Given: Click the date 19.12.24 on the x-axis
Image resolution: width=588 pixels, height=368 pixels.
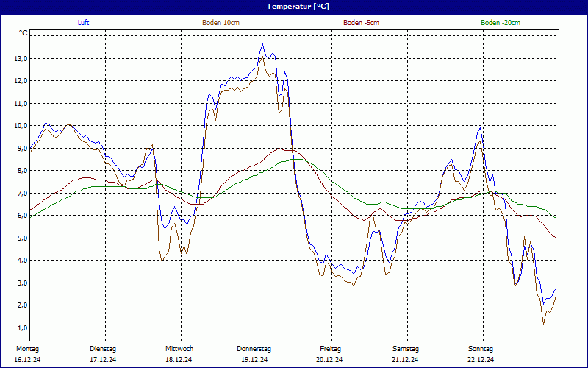Looking at the screenshot, I should point(254,359).
